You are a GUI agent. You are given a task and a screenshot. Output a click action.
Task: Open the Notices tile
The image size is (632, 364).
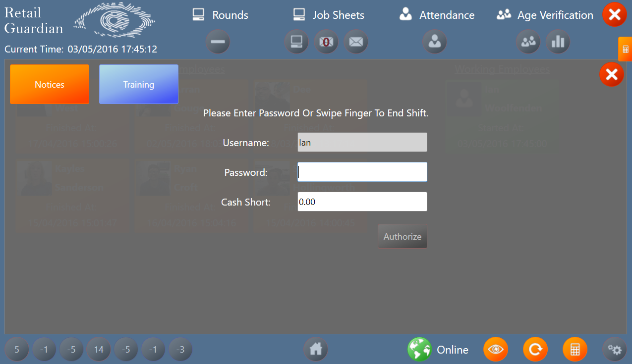pyautogui.click(x=50, y=84)
